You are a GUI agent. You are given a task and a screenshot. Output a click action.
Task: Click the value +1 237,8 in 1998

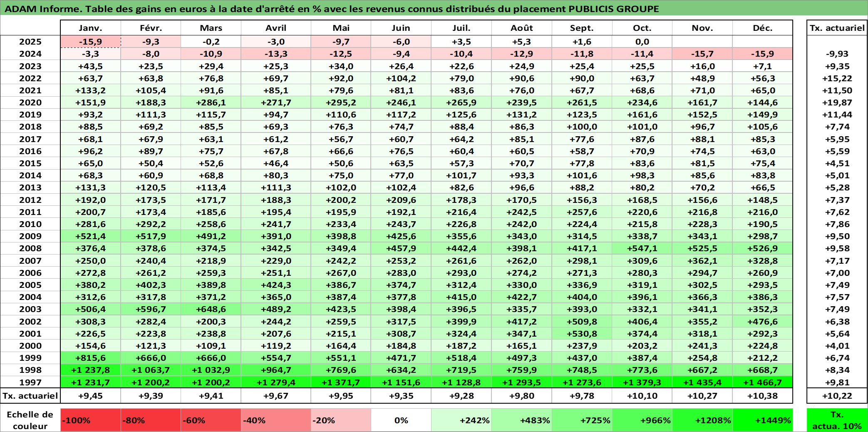tap(91, 370)
